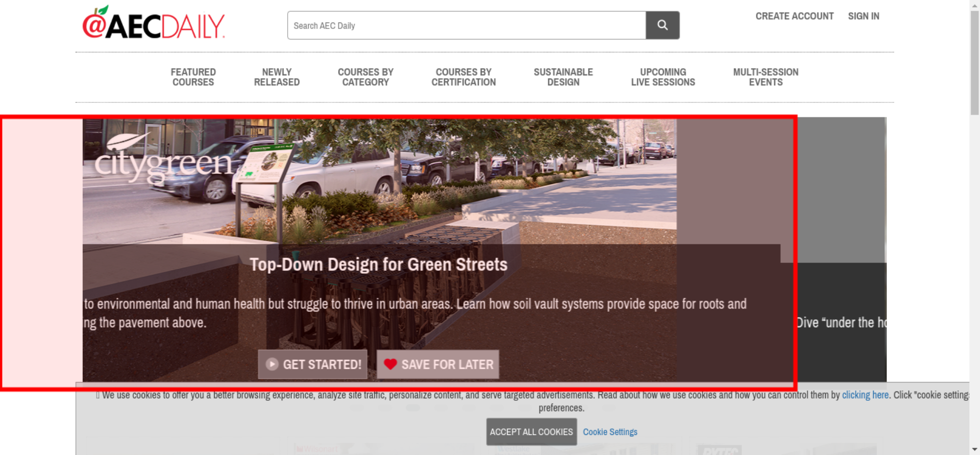The height and width of the screenshot is (455, 980).
Task: Open Upcoming Live Sessions
Action: tap(663, 77)
